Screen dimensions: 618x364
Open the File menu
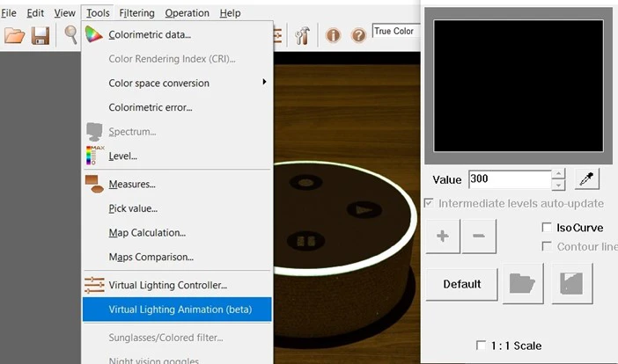(8, 13)
